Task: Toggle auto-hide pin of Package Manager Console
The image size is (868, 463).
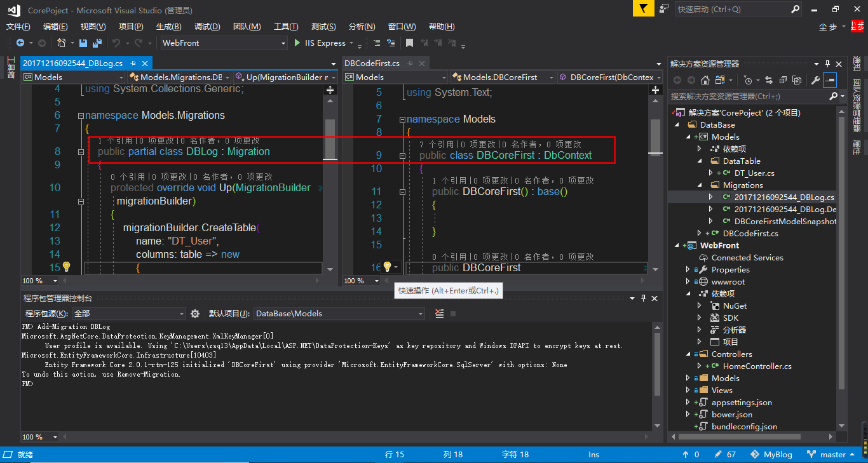Action: point(643,298)
